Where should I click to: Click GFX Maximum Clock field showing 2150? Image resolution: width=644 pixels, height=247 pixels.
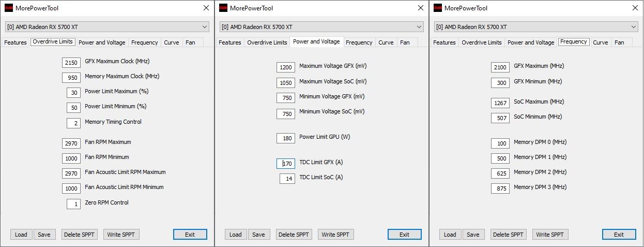pyautogui.click(x=71, y=63)
